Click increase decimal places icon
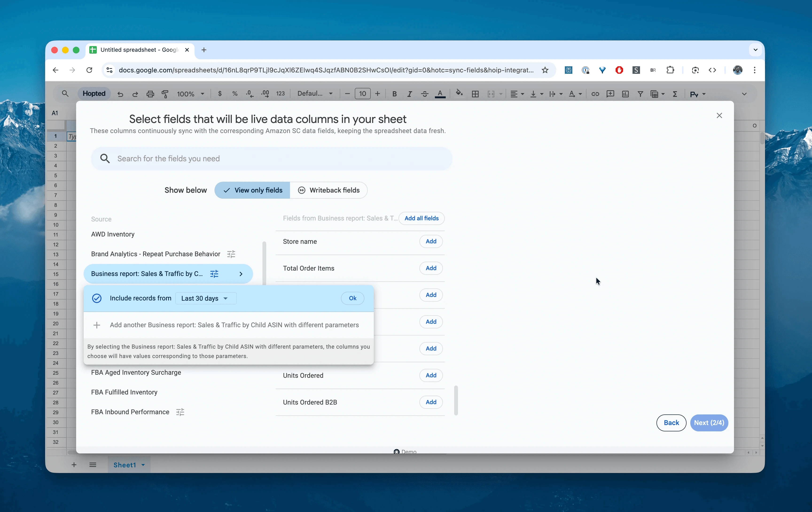Image resolution: width=812 pixels, height=512 pixels. (265, 94)
